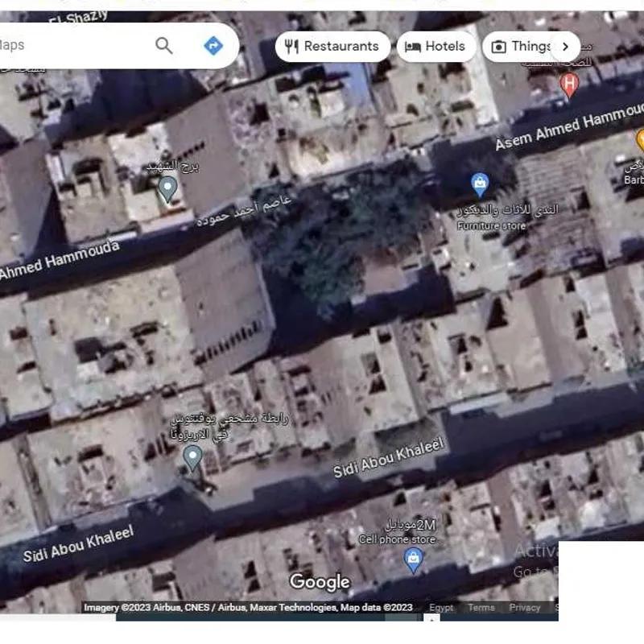
Task: Focus the Google Maps search box
Action: pyautogui.click(x=72, y=46)
